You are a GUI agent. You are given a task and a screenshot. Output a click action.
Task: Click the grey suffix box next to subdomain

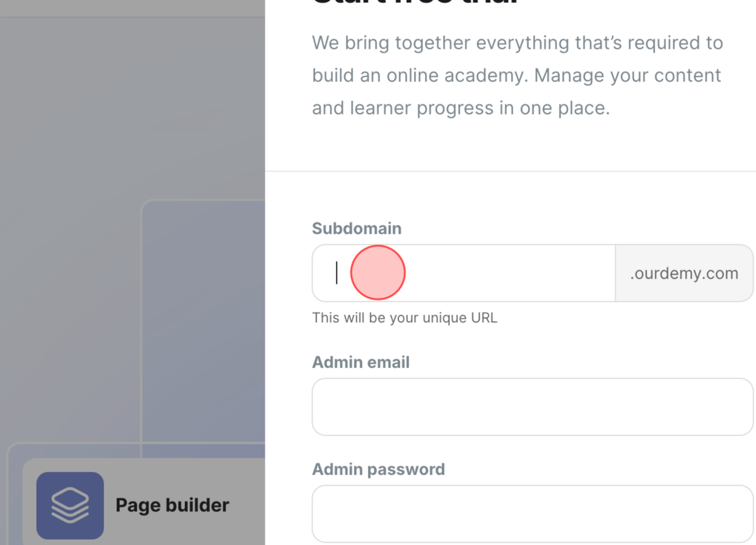pos(684,273)
